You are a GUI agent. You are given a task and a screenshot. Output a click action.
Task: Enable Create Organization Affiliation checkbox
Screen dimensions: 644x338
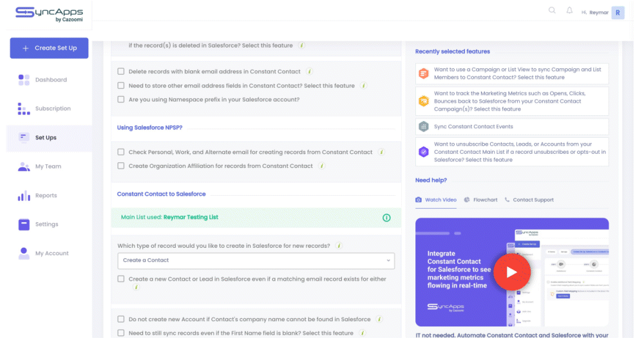pos(121,166)
